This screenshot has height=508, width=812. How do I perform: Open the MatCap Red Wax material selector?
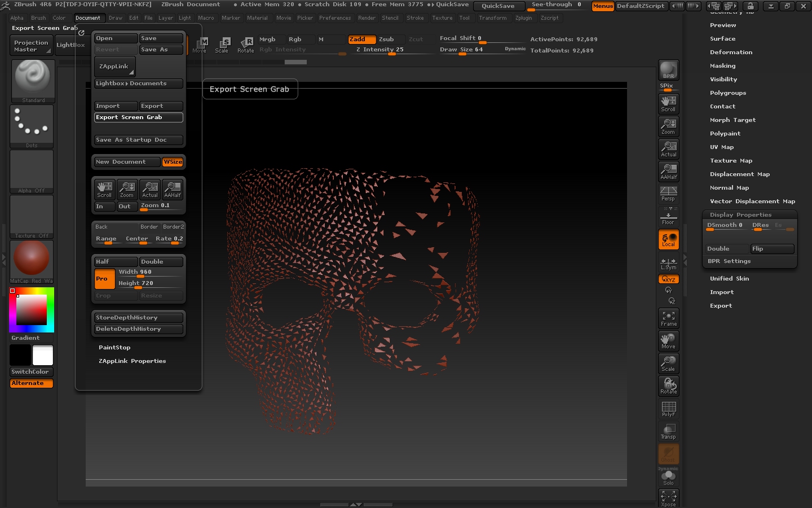coord(32,262)
